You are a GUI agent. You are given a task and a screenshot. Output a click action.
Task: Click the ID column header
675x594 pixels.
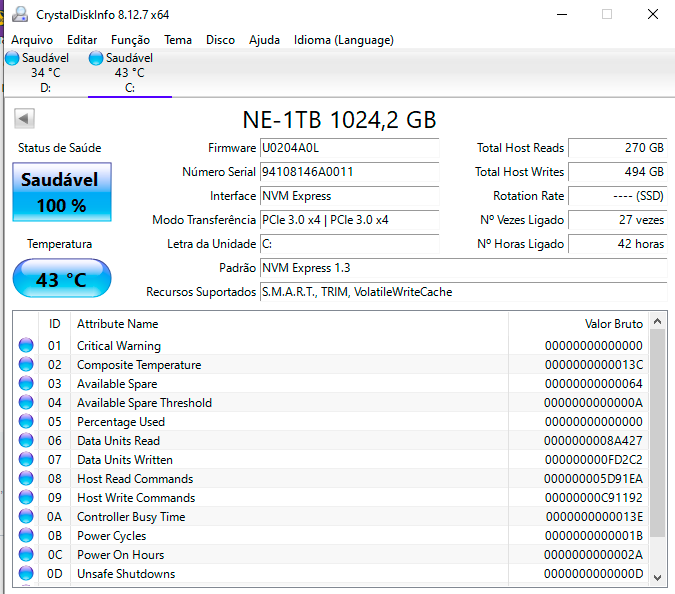click(x=55, y=324)
